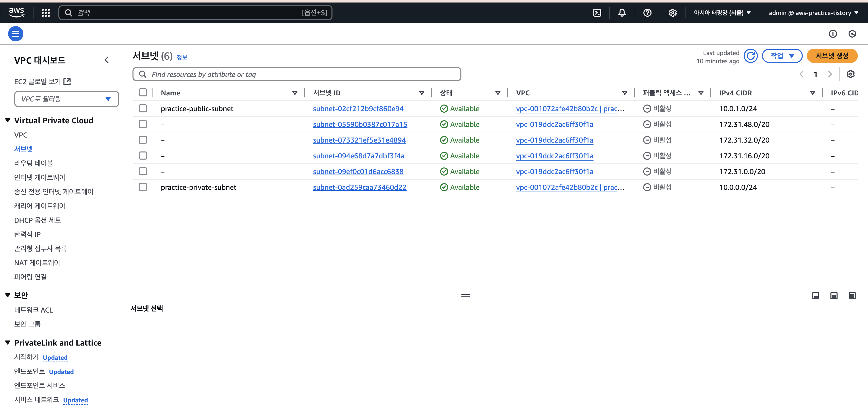Open the VPC로 필터링 filter dropdown

tap(66, 99)
